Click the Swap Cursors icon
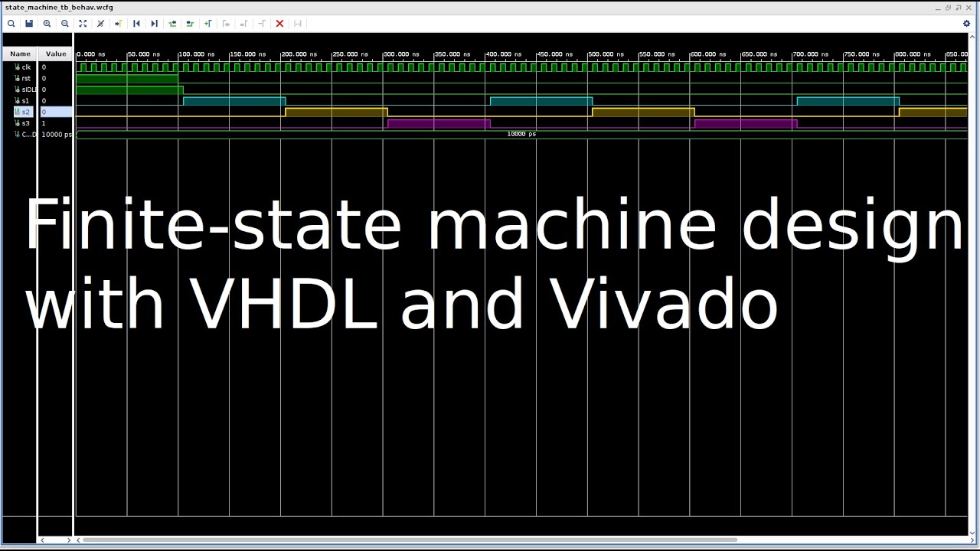 (x=261, y=24)
